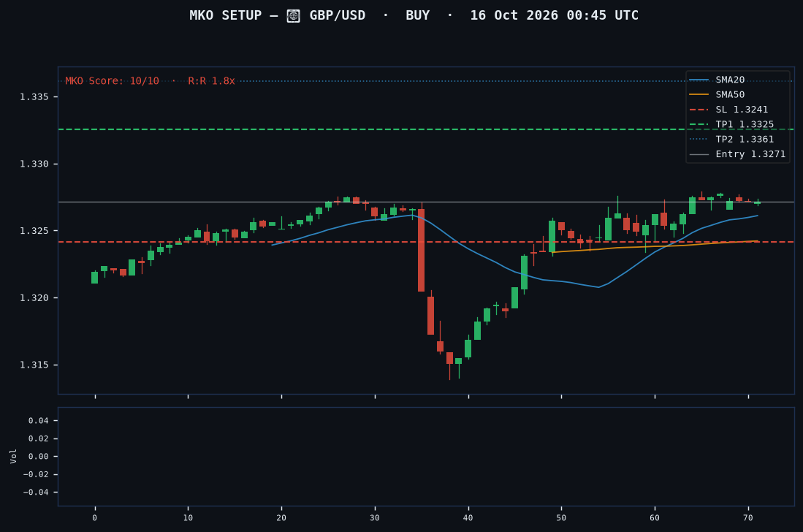
Task: Select the 'Entry 1.3271' legend entry
Action: click(737, 154)
